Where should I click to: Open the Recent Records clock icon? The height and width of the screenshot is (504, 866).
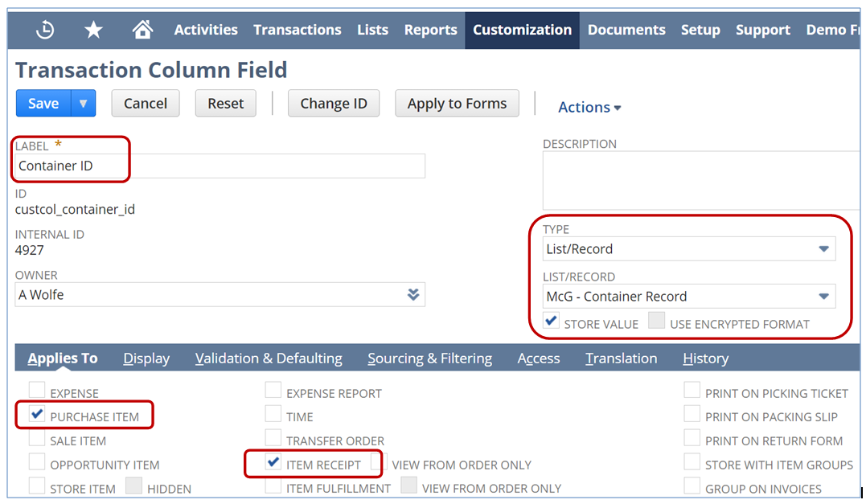pos(45,30)
